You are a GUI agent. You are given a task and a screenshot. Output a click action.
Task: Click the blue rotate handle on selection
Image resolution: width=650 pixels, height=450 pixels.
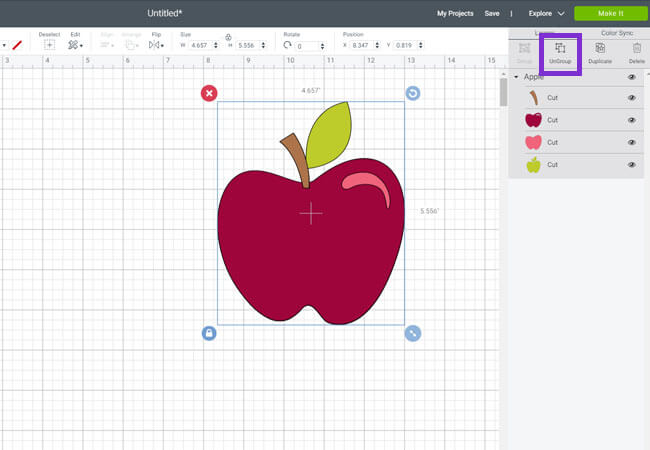pos(413,93)
